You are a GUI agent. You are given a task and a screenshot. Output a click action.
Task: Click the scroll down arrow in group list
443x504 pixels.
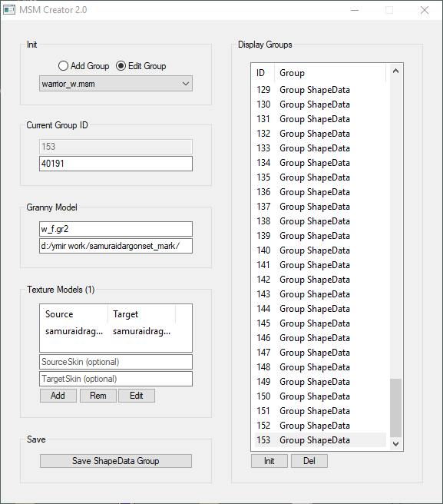395,444
